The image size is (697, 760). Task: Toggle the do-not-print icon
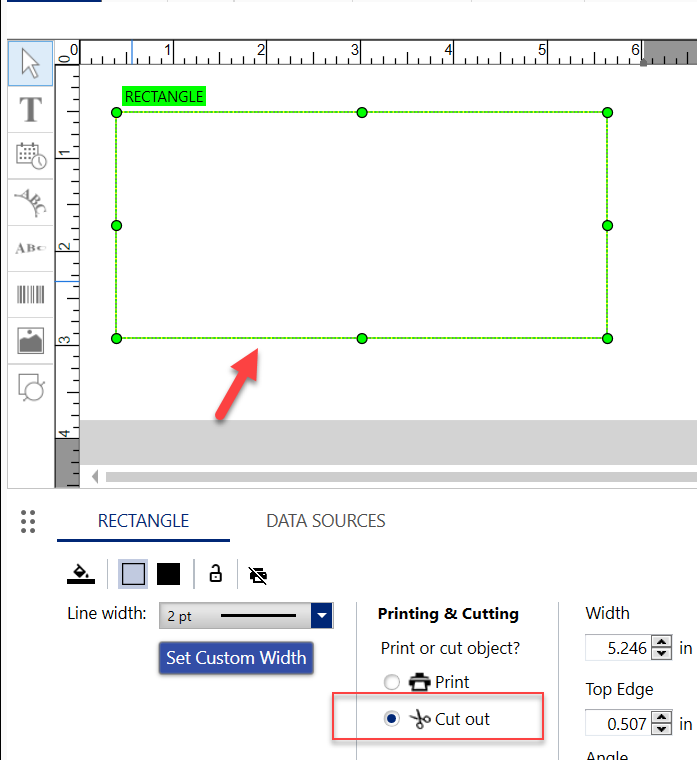pyautogui.click(x=258, y=575)
